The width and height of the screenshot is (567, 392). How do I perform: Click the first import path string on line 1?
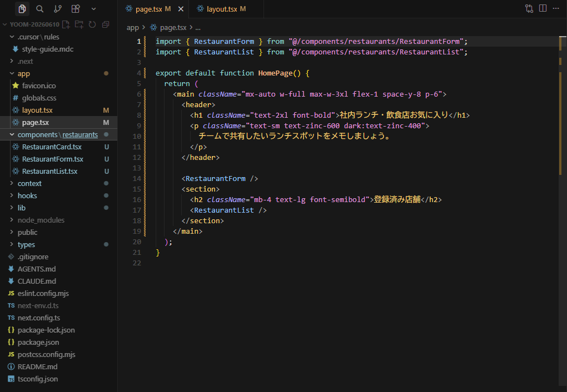coord(376,42)
